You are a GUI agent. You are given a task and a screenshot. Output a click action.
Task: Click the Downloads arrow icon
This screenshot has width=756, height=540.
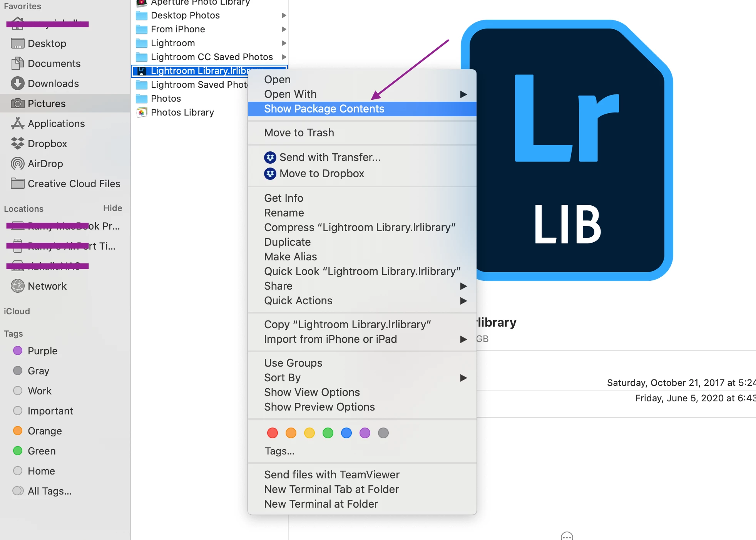17,84
